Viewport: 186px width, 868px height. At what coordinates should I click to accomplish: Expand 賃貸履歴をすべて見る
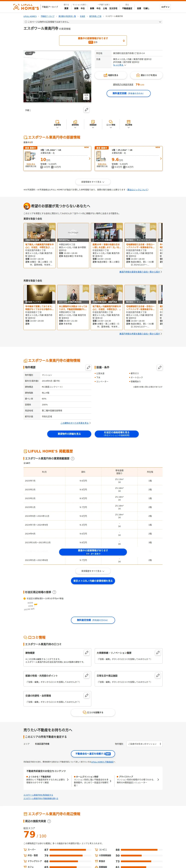tap(93, 571)
